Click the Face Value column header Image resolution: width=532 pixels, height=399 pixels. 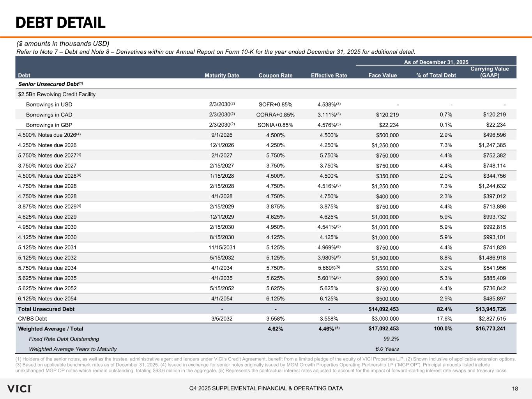382,76
